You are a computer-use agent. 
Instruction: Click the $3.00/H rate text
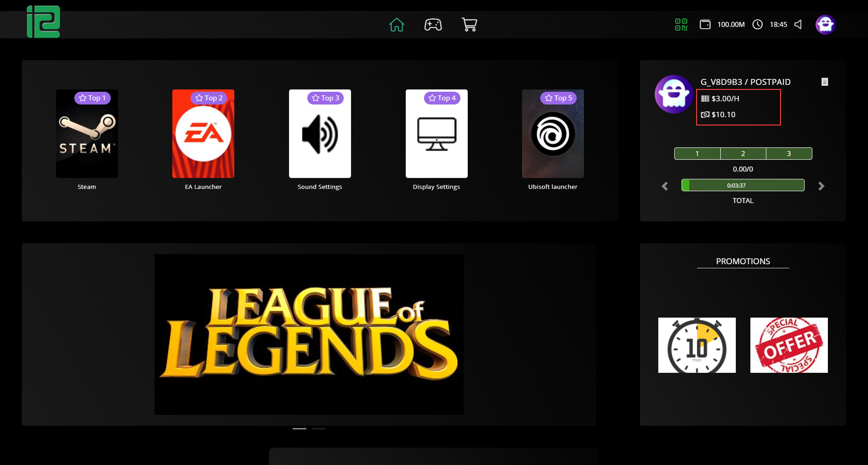[725, 99]
